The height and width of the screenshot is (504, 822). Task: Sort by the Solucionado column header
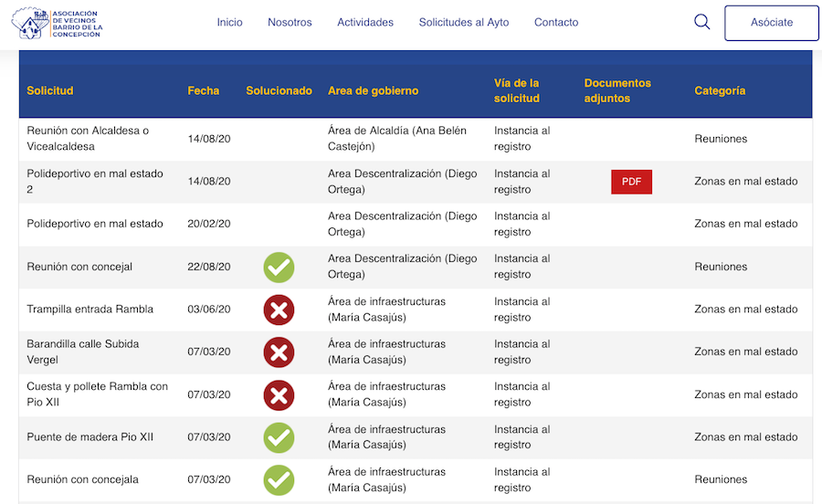click(x=279, y=91)
